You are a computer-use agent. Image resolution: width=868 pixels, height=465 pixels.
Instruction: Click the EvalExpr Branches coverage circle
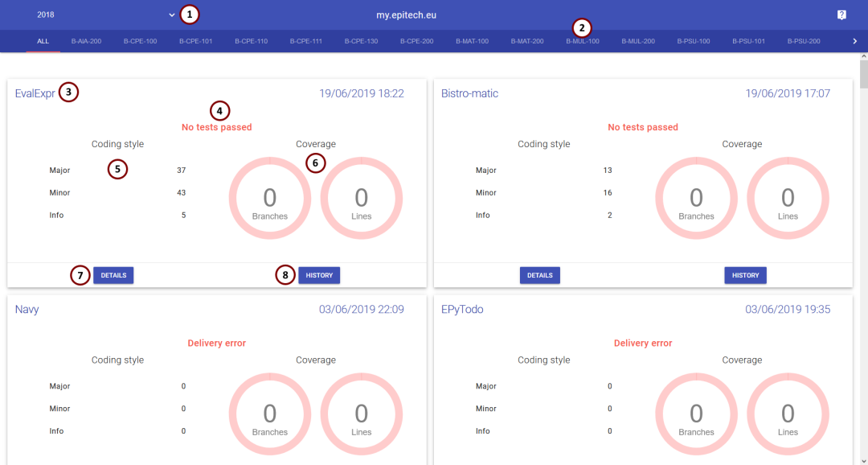click(x=269, y=199)
